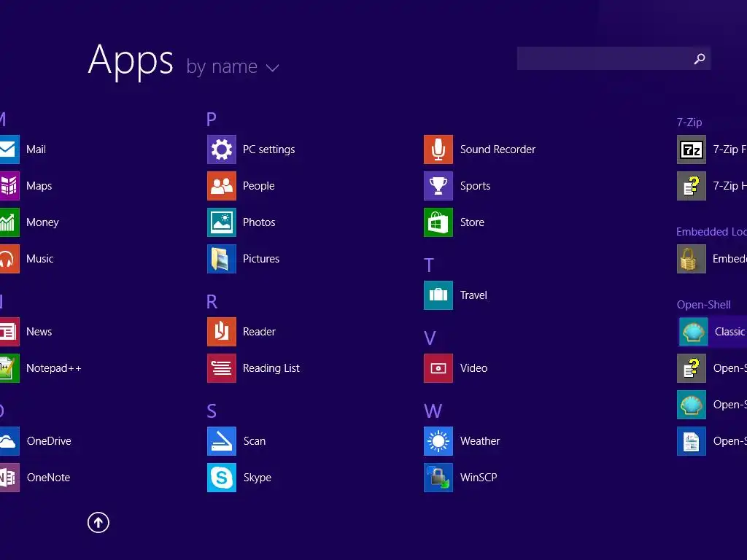Click the 'WinSCP' text label
Screen dimensions: 747x560
click(479, 478)
